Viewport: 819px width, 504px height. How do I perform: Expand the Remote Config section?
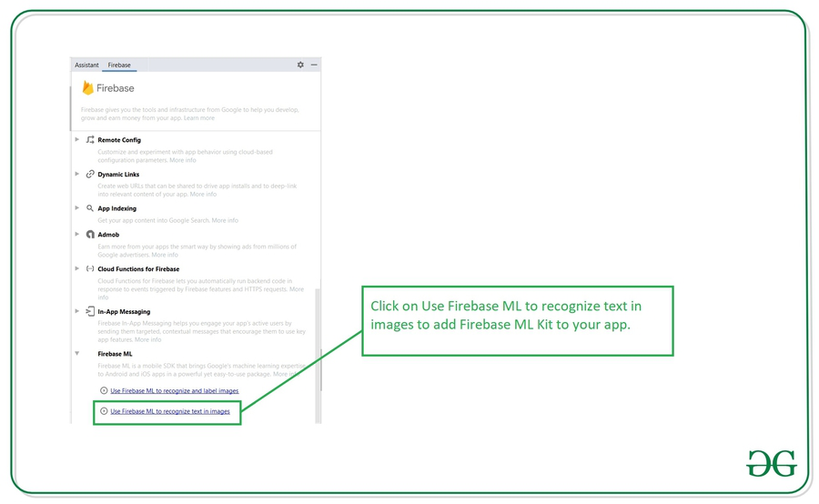click(76, 139)
